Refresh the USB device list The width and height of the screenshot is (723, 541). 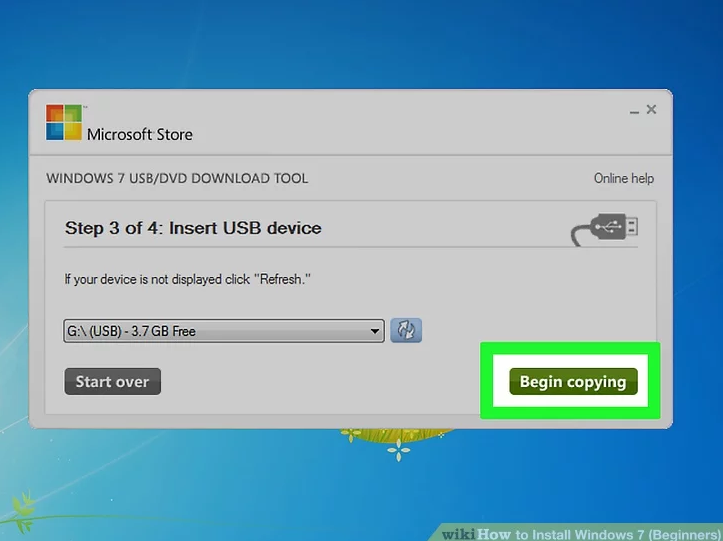pyautogui.click(x=405, y=331)
